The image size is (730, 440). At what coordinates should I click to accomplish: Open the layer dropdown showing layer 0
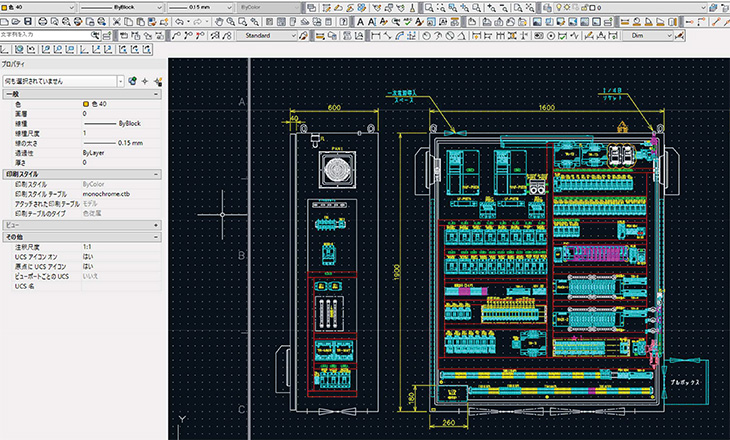pos(631,8)
